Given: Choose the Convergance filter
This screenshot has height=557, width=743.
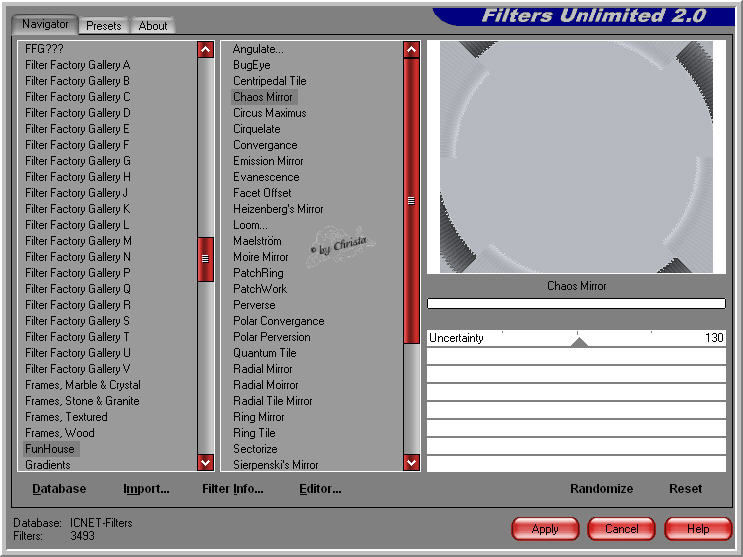Looking at the screenshot, I should click(265, 145).
